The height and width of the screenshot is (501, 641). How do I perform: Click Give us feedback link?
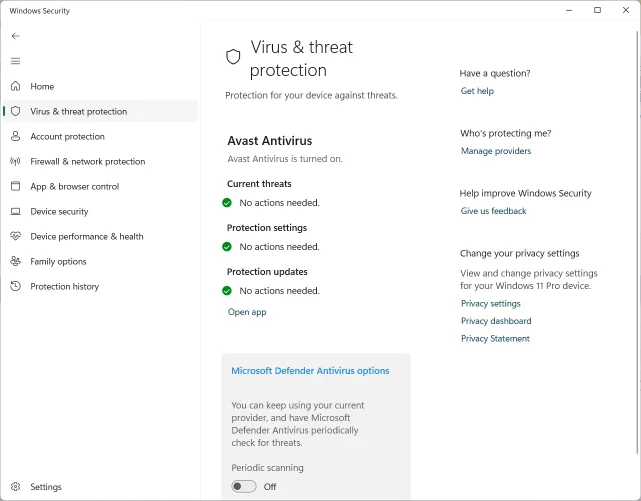pyautogui.click(x=493, y=211)
